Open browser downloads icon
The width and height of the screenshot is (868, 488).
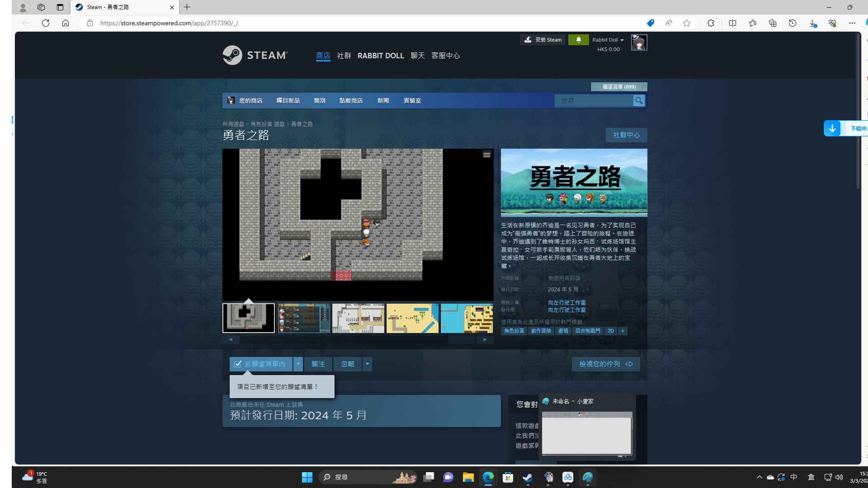[812, 23]
